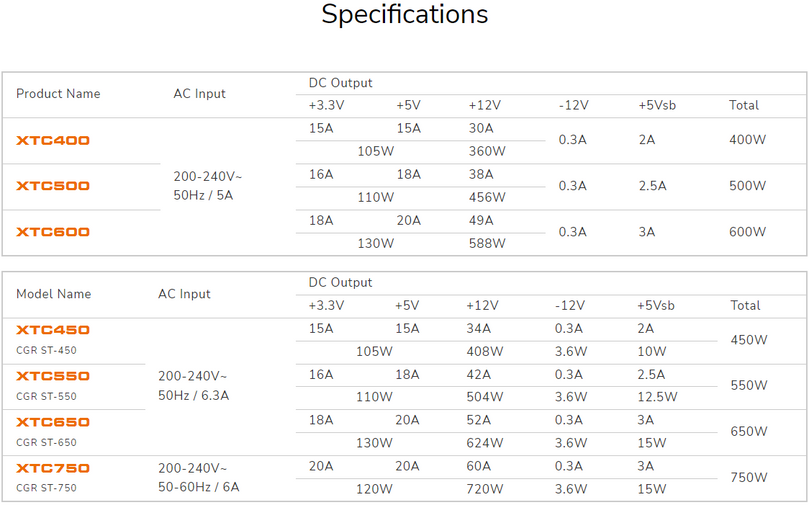Screen dimensions: 809x505
Task: Click the Product Name column header
Action: coord(58,94)
